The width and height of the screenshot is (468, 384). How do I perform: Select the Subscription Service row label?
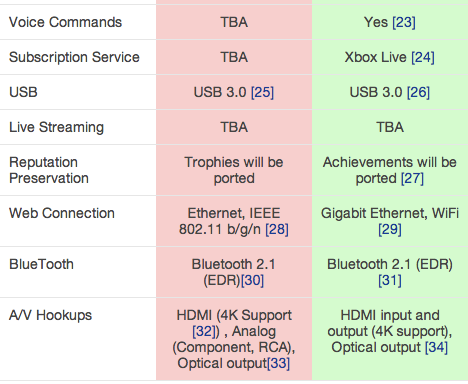(x=74, y=57)
